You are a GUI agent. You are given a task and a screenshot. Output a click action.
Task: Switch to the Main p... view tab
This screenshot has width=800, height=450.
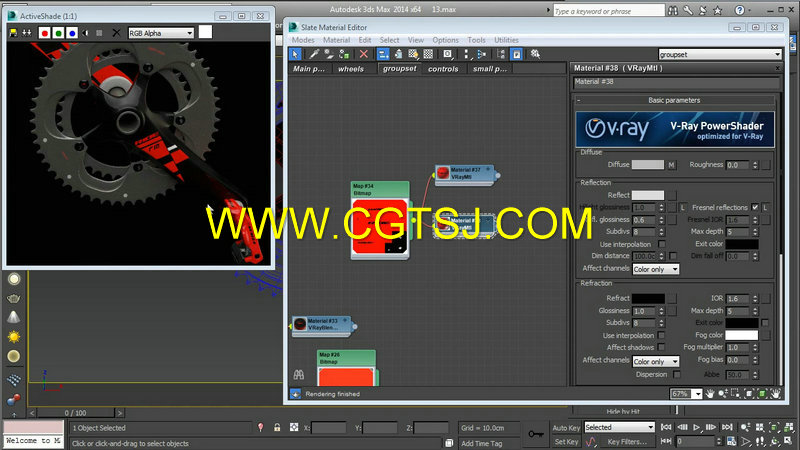point(309,69)
